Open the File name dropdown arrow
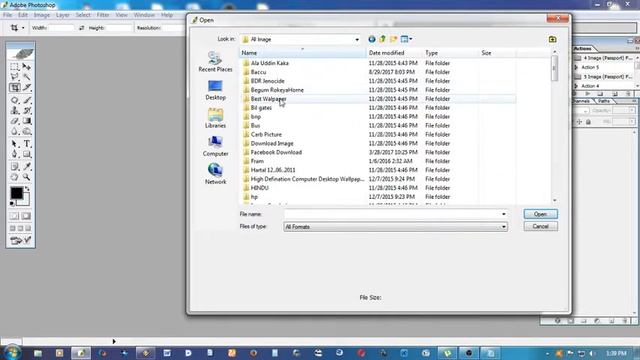The image size is (640, 360). 504,214
